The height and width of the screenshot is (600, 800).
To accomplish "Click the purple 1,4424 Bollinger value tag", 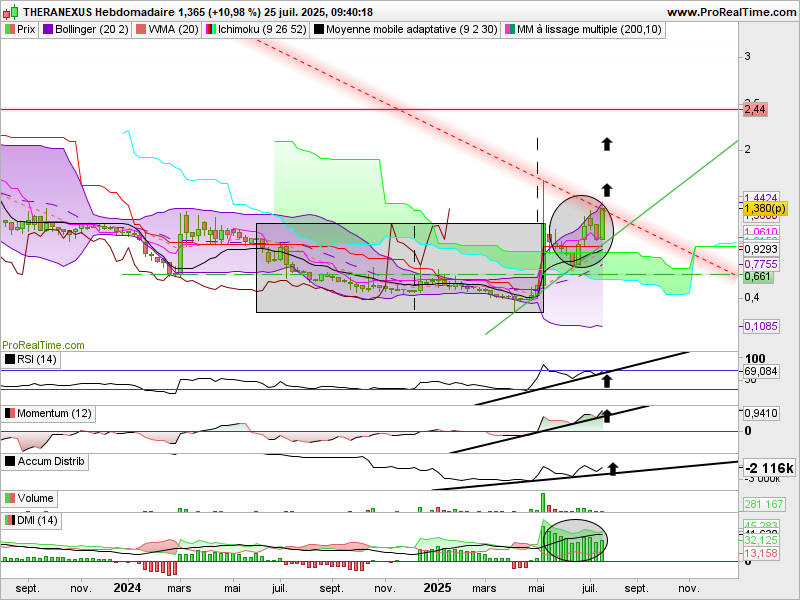I will tap(761, 198).
